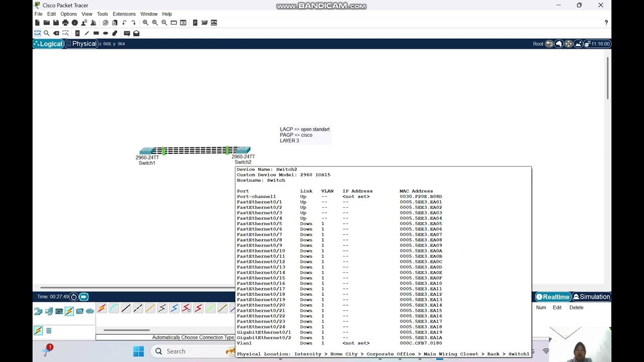
Task: Pick the automatic connection lightning cable
Action: coord(102,308)
